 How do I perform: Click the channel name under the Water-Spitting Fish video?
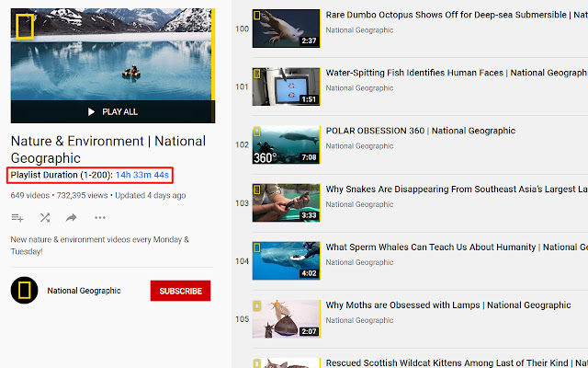click(x=359, y=88)
